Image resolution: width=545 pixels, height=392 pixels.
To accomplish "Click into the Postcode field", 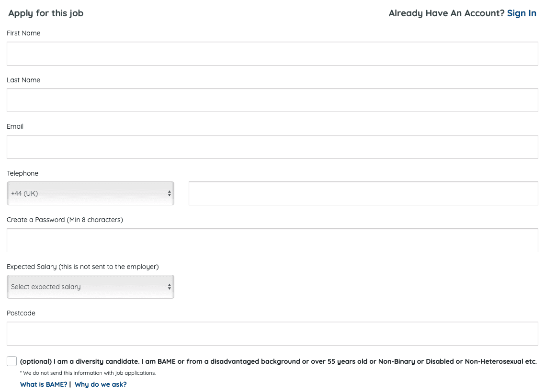I will tap(272, 334).
